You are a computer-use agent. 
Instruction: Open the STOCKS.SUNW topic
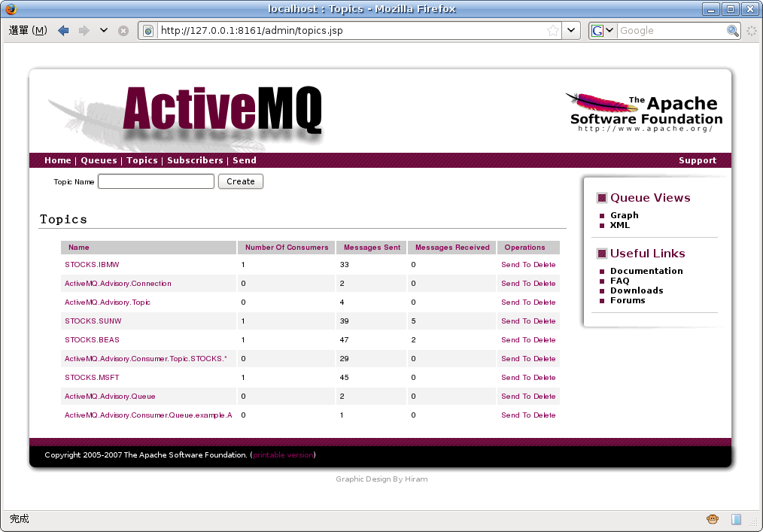click(93, 321)
